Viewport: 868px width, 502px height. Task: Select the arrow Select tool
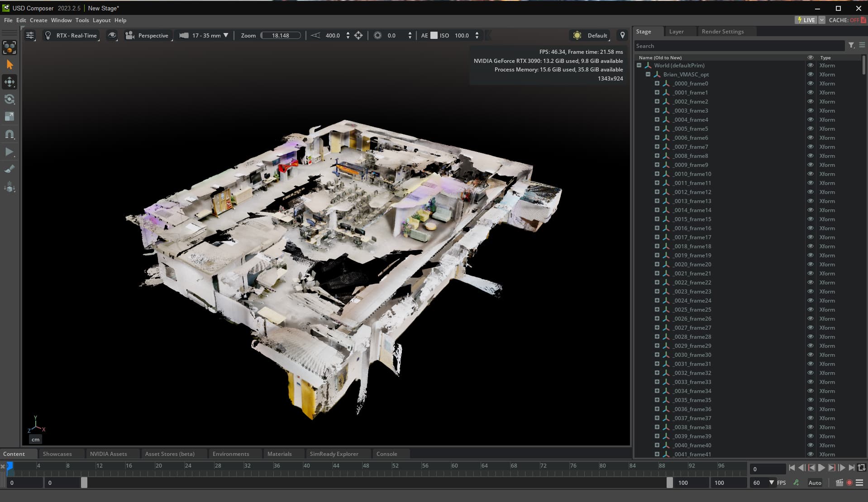pos(10,65)
